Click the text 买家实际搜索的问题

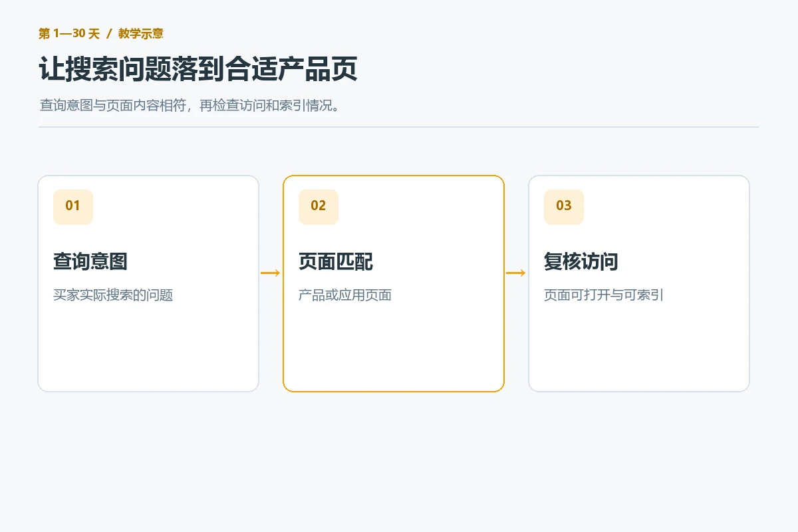[113, 295]
